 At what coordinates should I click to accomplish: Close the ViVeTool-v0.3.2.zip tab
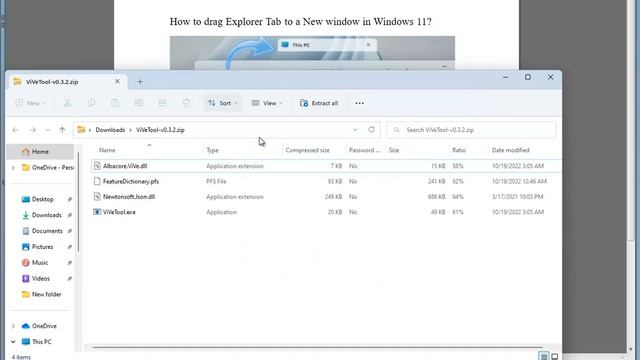tap(117, 82)
